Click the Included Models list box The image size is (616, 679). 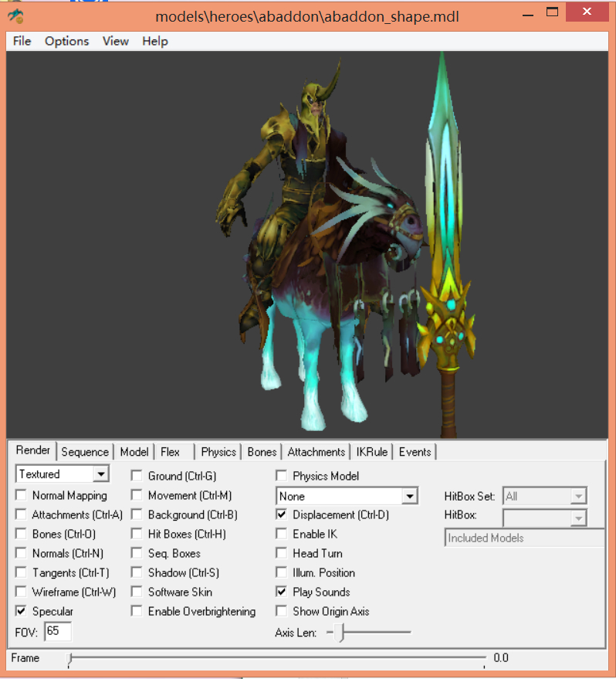[x=524, y=538]
